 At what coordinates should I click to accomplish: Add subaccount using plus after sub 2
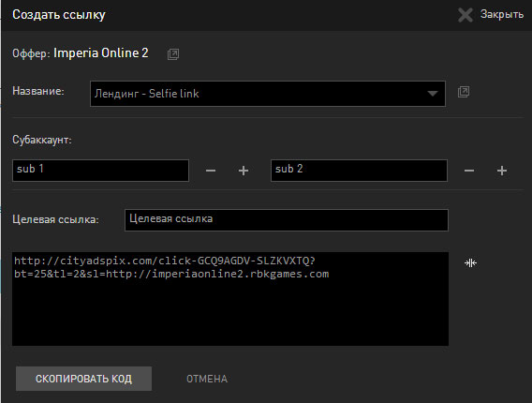tap(502, 171)
